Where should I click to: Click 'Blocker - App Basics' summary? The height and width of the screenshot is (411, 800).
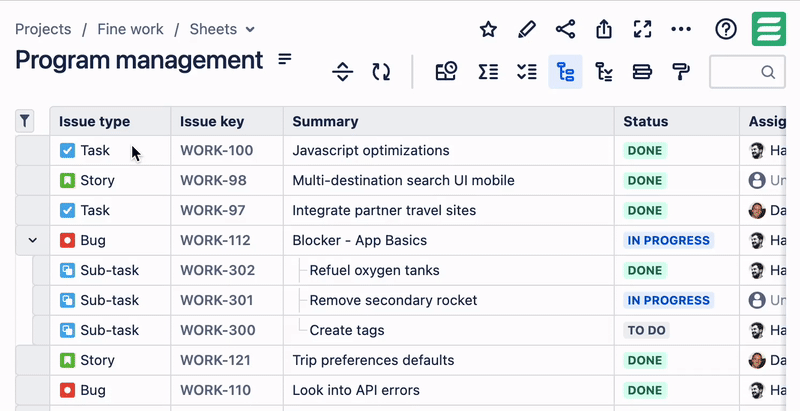point(360,240)
